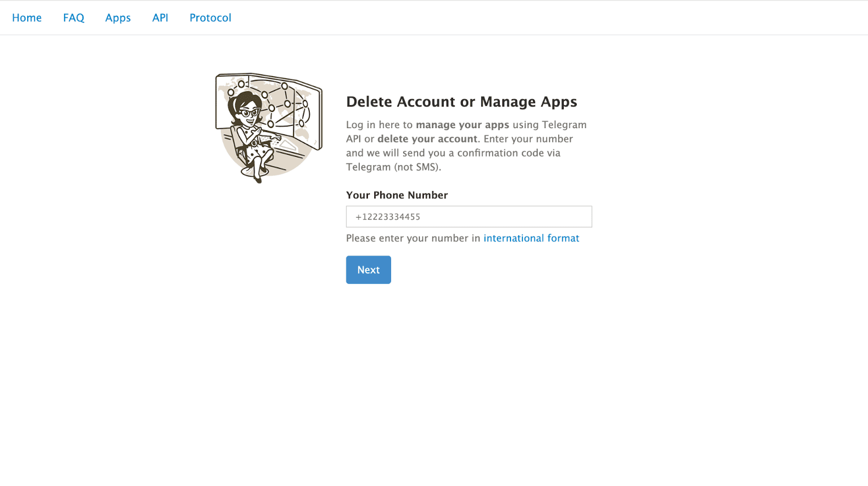Open the Protocol navigation link
This screenshot has height=486, width=868.
pyautogui.click(x=210, y=18)
